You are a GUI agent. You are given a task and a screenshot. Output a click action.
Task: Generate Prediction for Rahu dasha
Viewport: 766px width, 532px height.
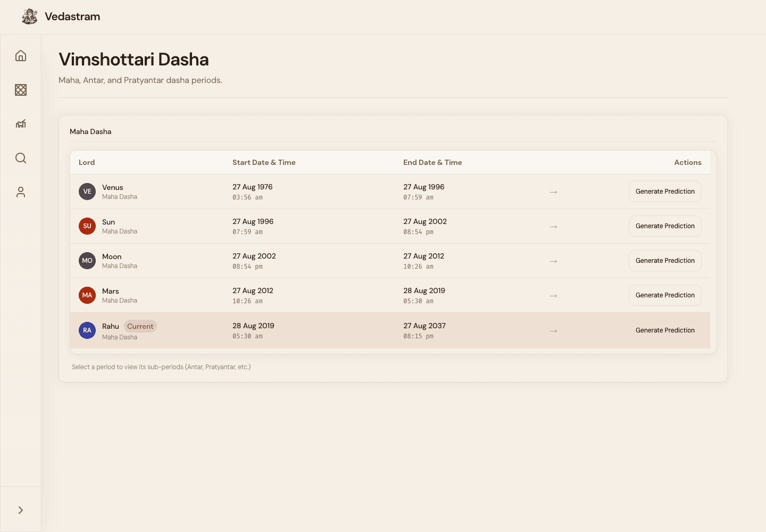point(665,330)
